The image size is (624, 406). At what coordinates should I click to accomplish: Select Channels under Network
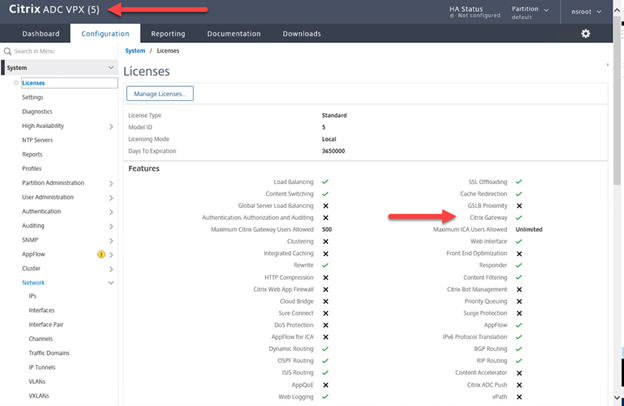(x=41, y=338)
